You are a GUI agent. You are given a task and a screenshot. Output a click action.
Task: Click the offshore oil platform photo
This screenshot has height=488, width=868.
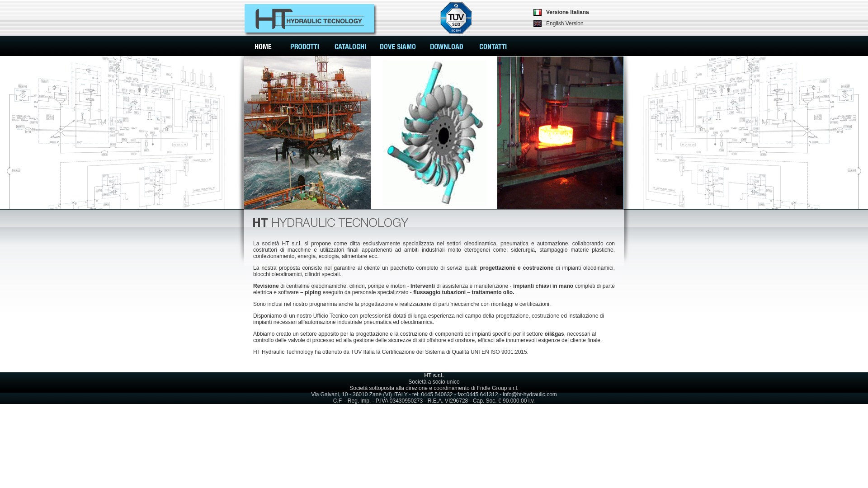pos(307,132)
